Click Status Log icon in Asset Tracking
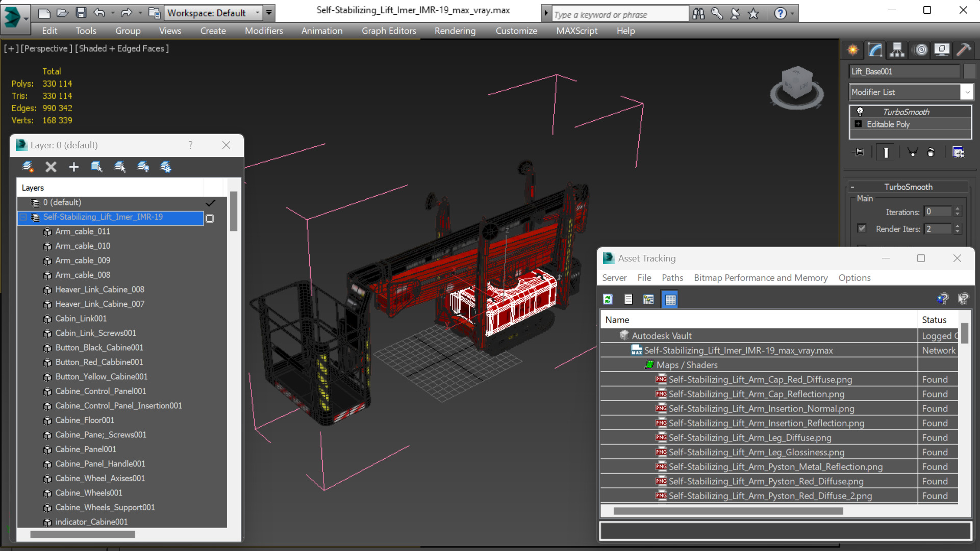This screenshot has width=980, height=551. point(629,299)
